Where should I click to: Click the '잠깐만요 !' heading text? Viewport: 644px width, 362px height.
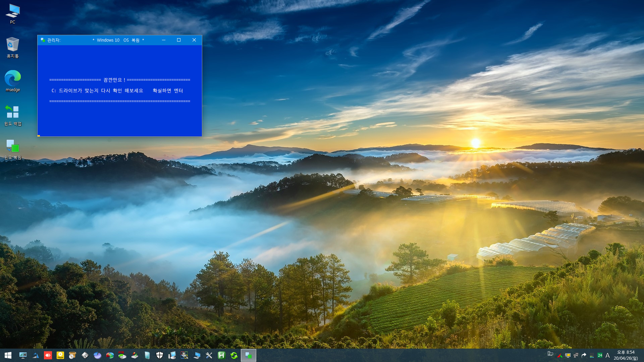pyautogui.click(x=114, y=80)
